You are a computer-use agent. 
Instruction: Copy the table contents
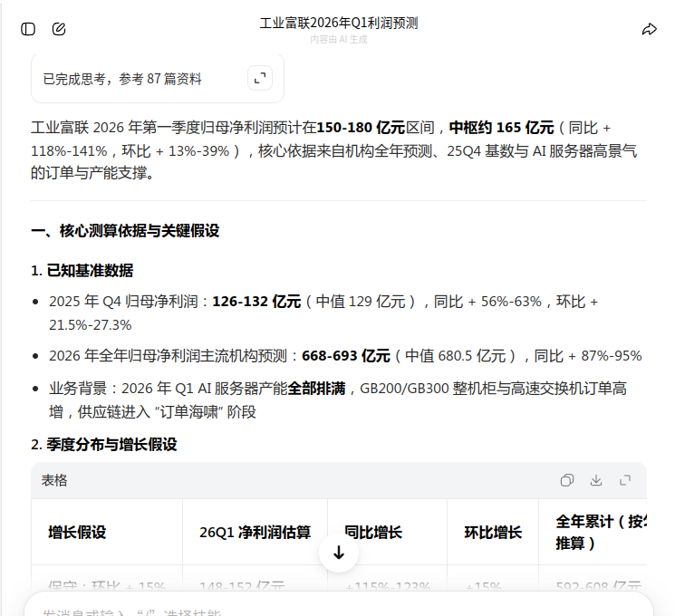coord(567,480)
